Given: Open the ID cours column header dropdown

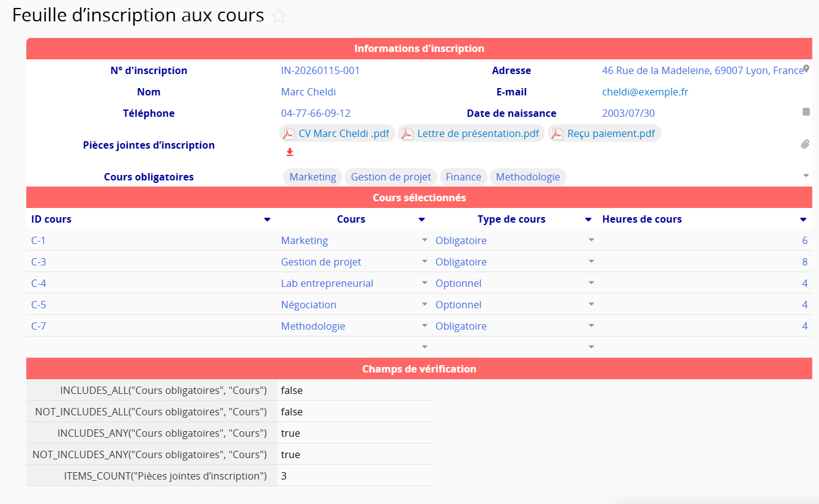Looking at the screenshot, I should pyautogui.click(x=267, y=220).
